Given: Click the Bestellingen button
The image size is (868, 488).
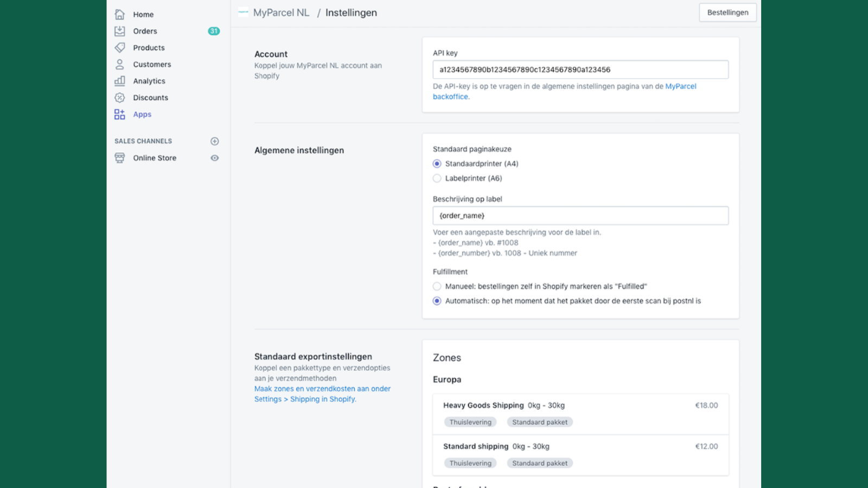Looking at the screenshot, I should [727, 12].
